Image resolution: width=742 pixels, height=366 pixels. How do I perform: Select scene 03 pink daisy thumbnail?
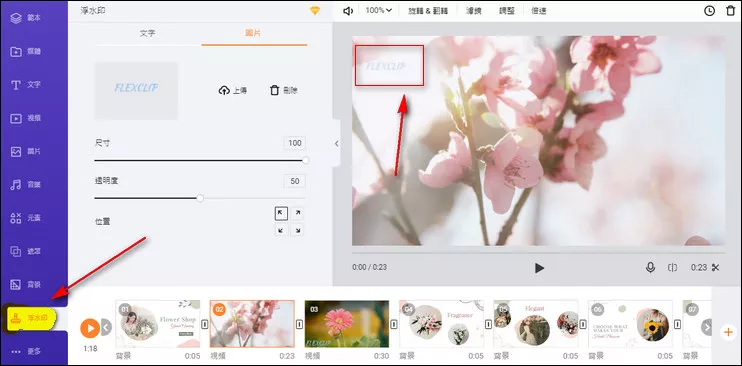tap(347, 324)
